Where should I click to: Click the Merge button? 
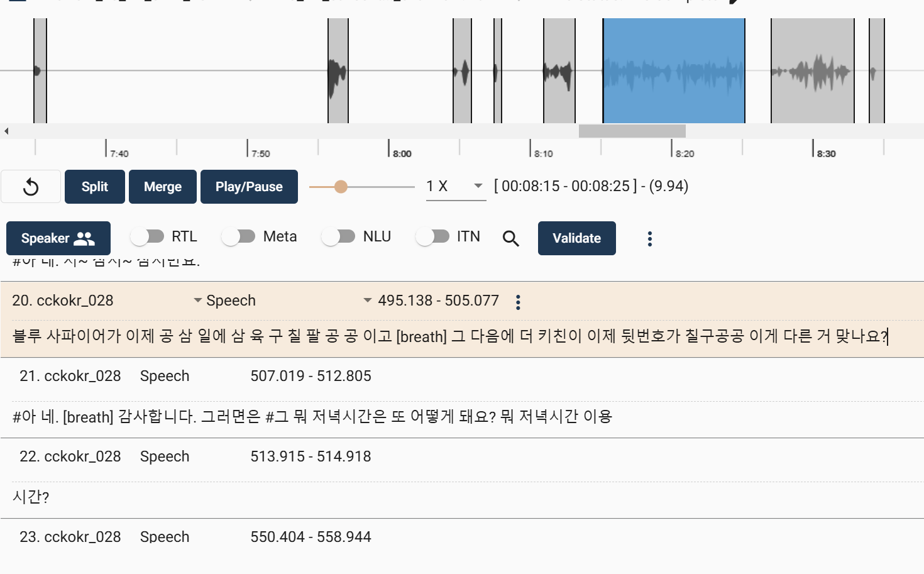coord(163,187)
